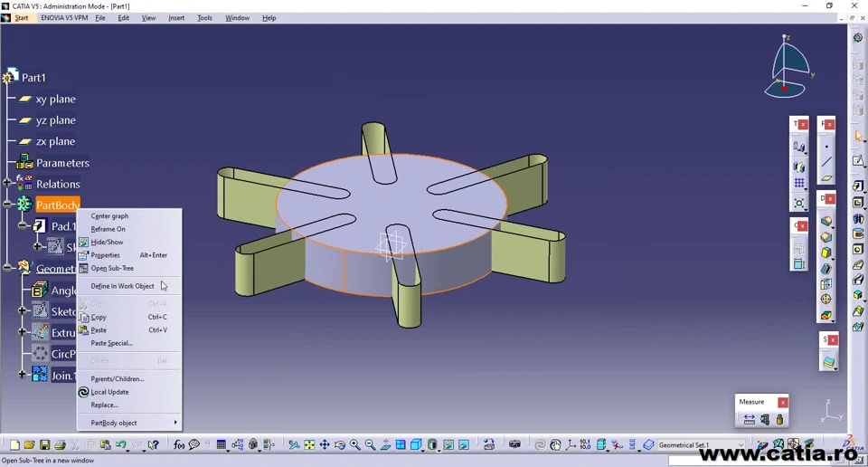
Task: Open the PartBody object submenu
Action: (x=129, y=423)
